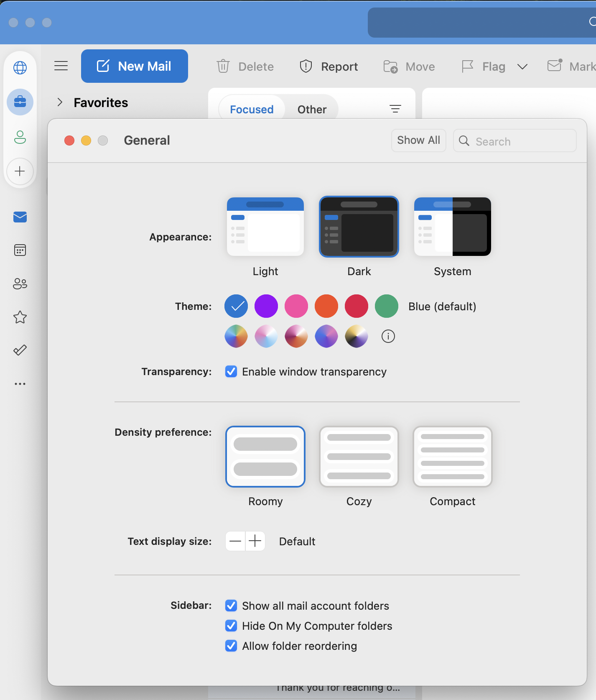Click the Mark envelope toolbar icon
596x700 pixels.
(x=555, y=66)
